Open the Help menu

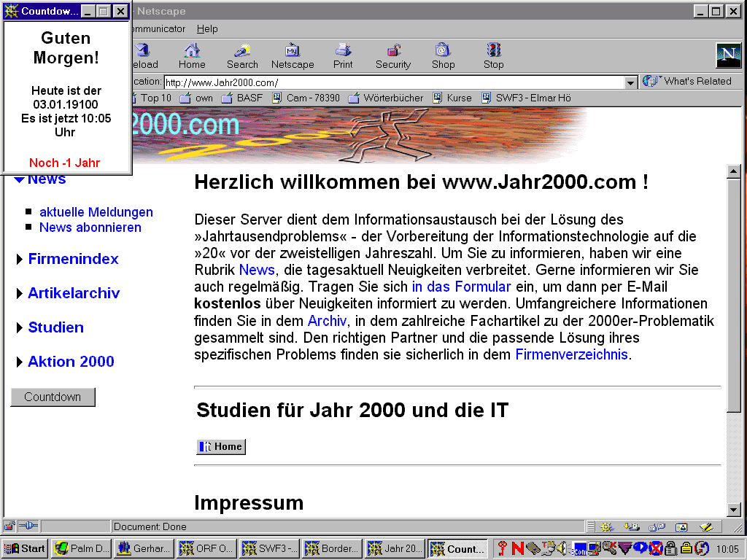tap(207, 28)
